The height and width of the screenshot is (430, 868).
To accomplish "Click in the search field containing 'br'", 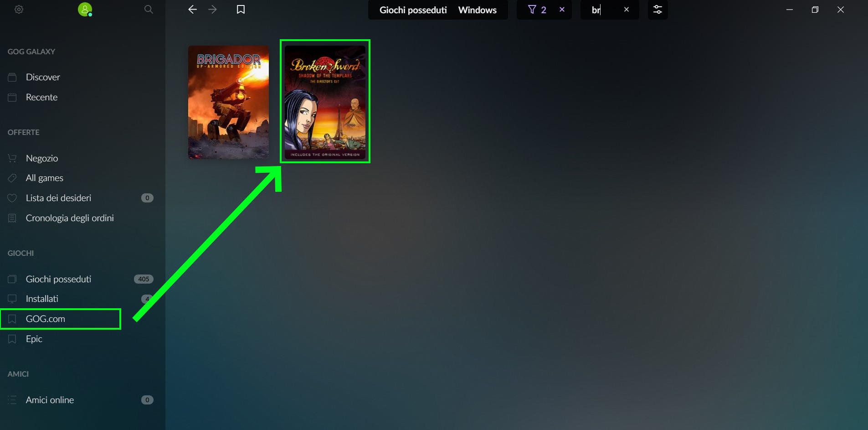I will [601, 10].
